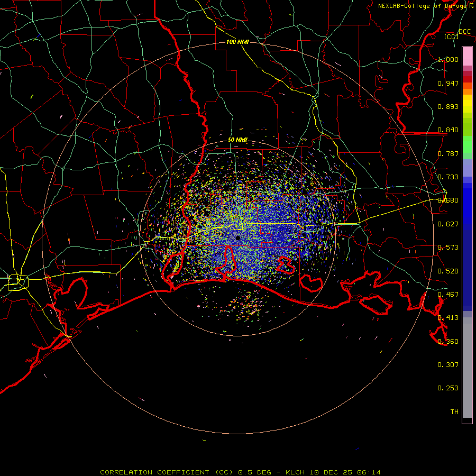This screenshot has height=476, width=476.
Task: Click the KLCH station identifier in the footer
Action: 295,472
